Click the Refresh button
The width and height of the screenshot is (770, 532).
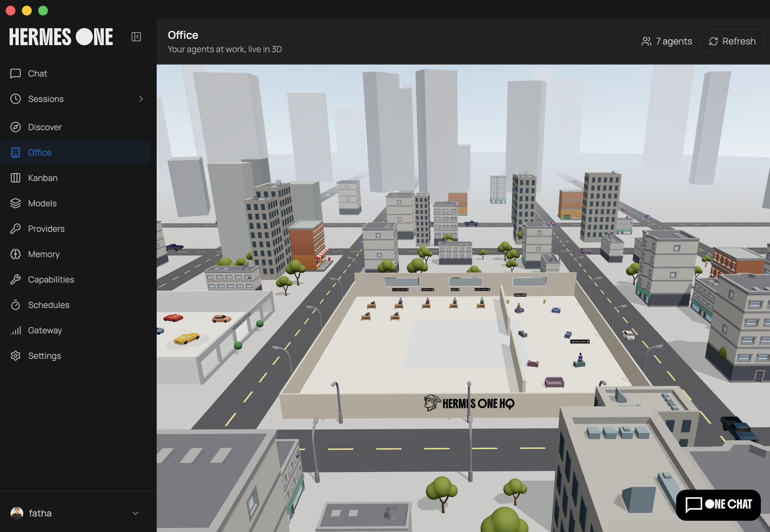tap(732, 41)
